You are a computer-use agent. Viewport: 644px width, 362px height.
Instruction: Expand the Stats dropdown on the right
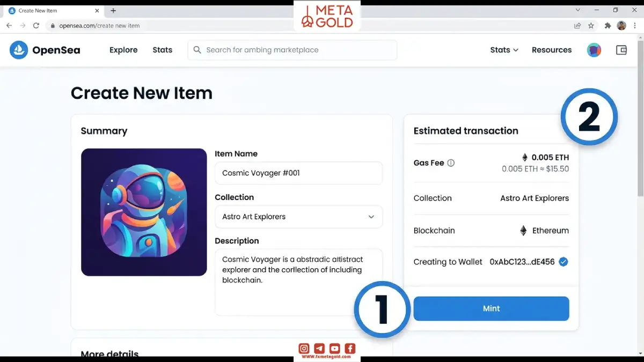pyautogui.click(x=504, y=50)
